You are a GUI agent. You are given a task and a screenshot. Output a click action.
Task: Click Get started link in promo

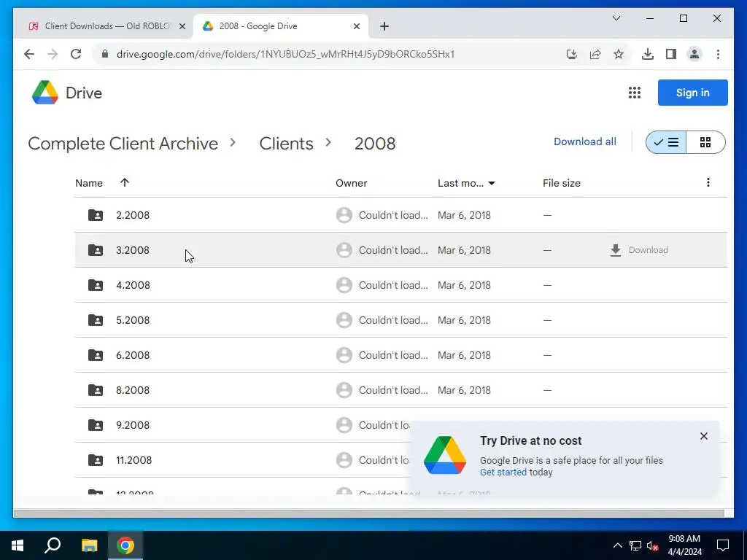pos(503,472)
